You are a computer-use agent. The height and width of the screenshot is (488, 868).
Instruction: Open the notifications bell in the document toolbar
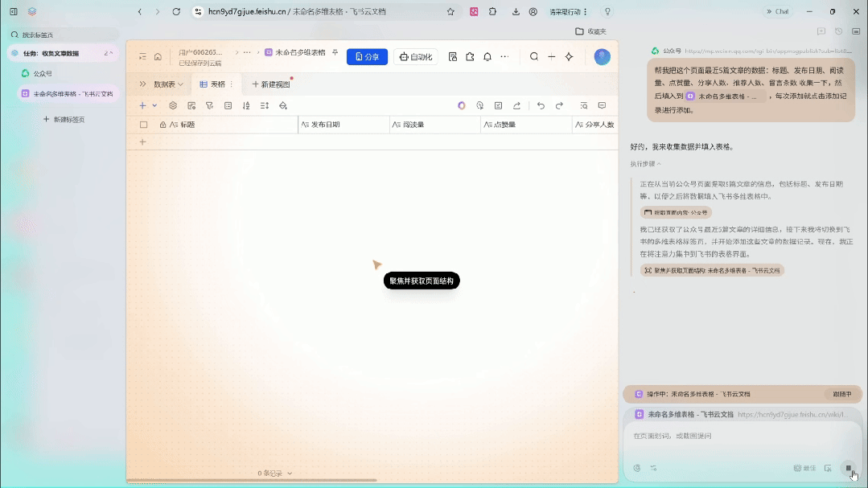point(487,56)
